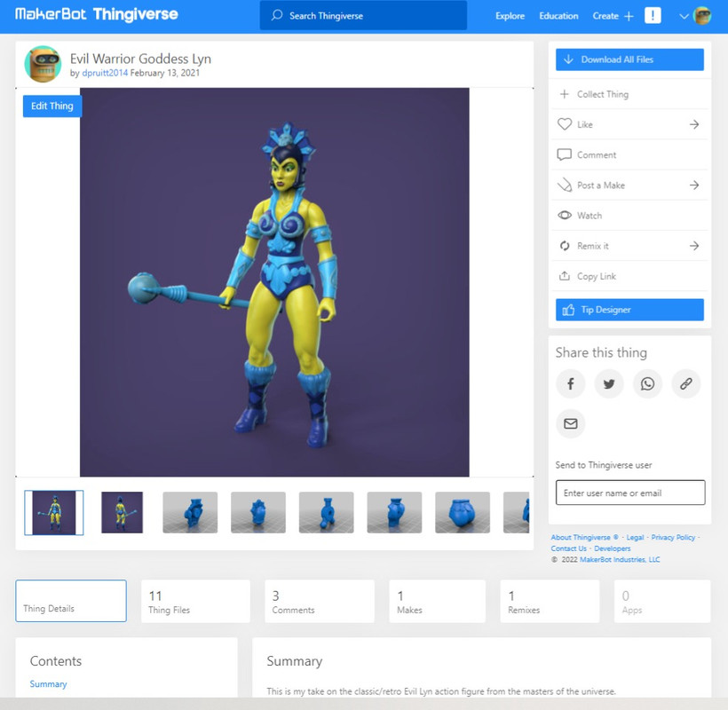Viewport: 728px width, 710px height.
Task: Share on Facebook
Action: (x=570, y=383)
